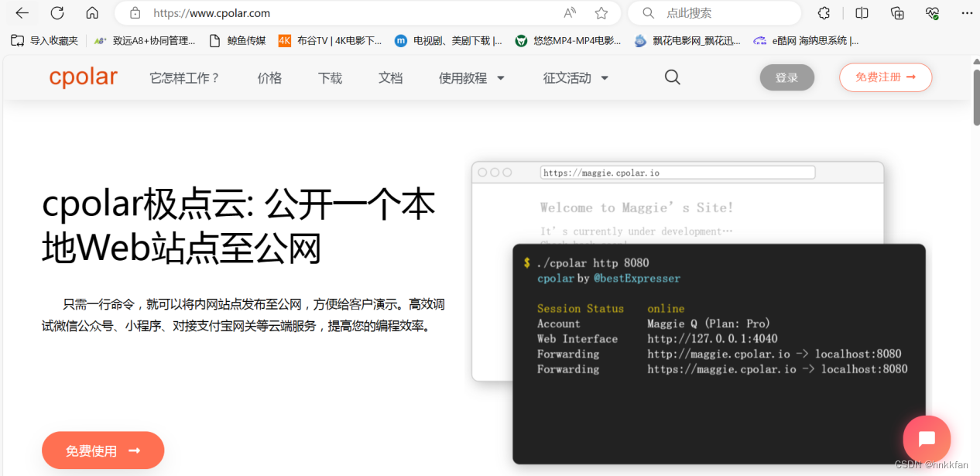Screen dimensions: 980x476
Task: Click the 登录 button
Action: tap(787, 77)
